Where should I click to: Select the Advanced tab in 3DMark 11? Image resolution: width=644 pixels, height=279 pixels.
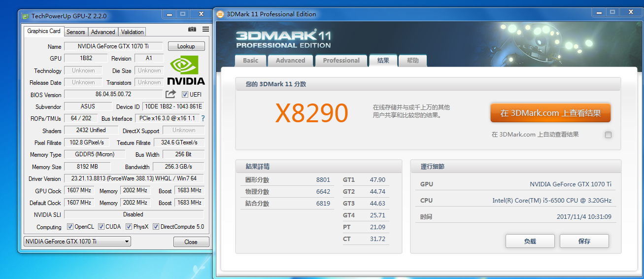pyautogui.click(x=291, y=61)
